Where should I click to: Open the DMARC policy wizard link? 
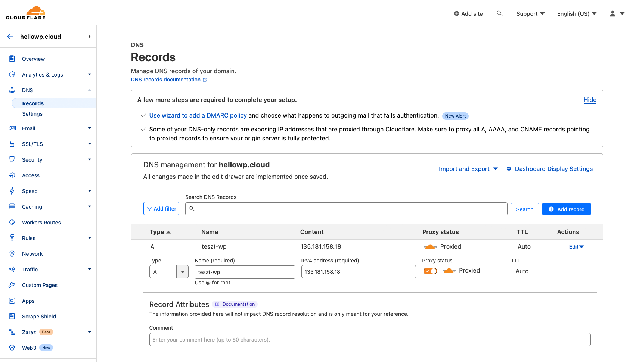pos(198,115)
